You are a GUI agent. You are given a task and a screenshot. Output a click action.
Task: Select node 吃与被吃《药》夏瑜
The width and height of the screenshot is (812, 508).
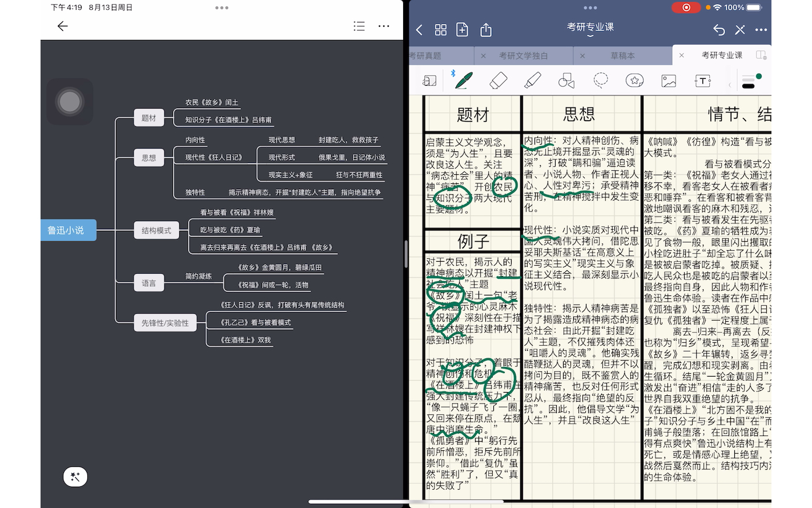(x=230, y=230)
